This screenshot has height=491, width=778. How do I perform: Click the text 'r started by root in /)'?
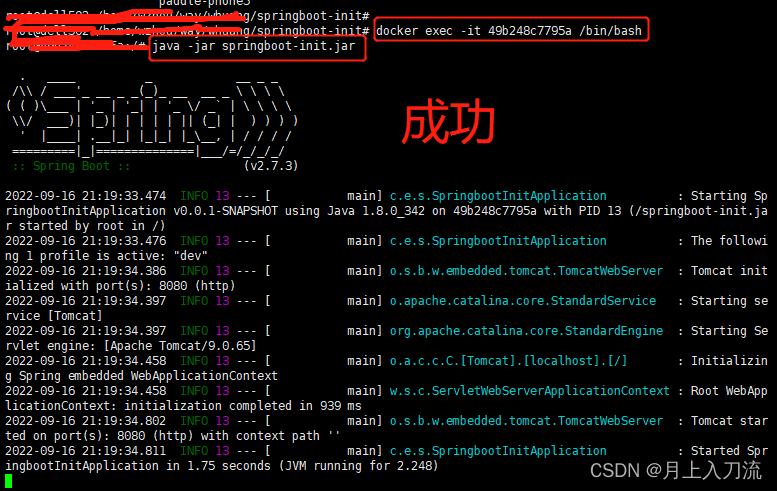pos(85,226)
